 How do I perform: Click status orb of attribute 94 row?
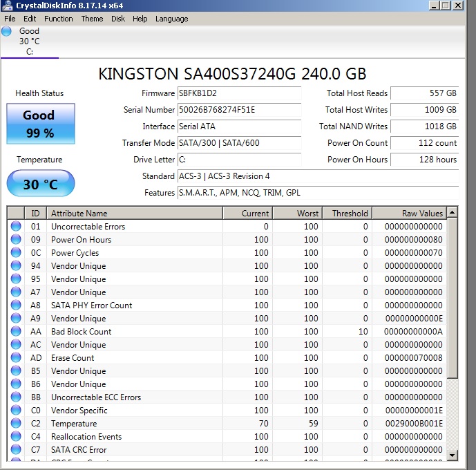tap(16, 265)
